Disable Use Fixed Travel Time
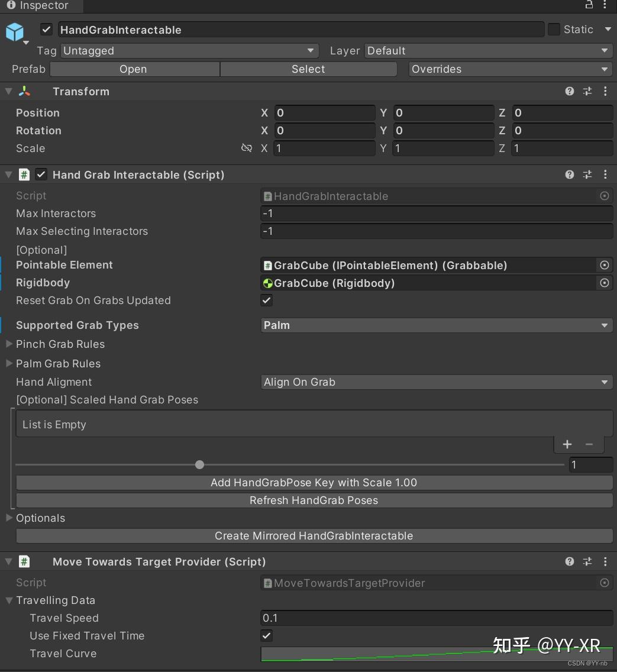This screenshot has height=672, width=617. 266,636
